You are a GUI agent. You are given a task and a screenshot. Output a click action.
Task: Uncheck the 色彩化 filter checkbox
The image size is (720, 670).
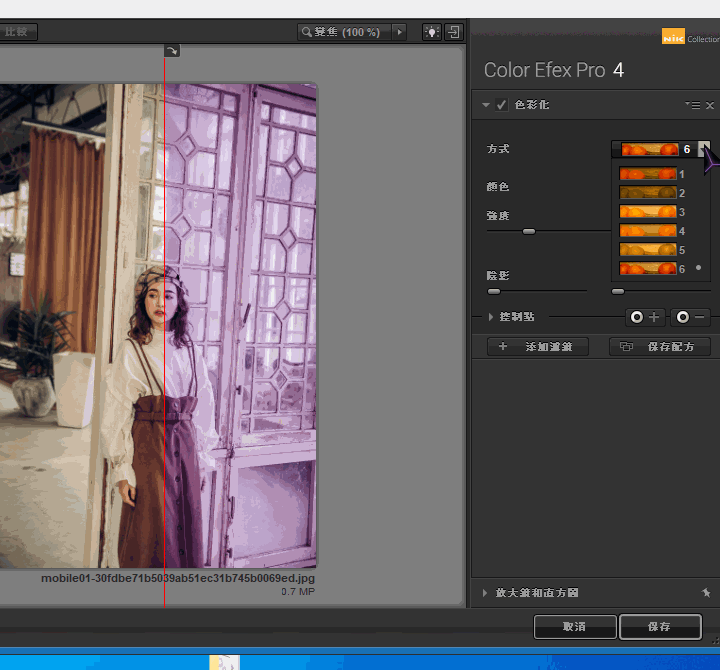point(502,105)
